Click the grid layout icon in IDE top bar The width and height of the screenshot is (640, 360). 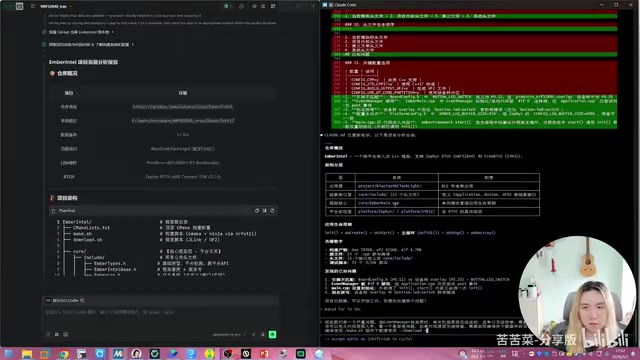(273, 6)
